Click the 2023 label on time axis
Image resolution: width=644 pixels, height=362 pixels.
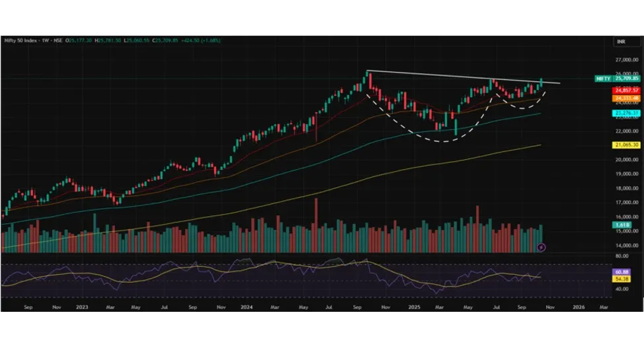[x=81, y=307]
